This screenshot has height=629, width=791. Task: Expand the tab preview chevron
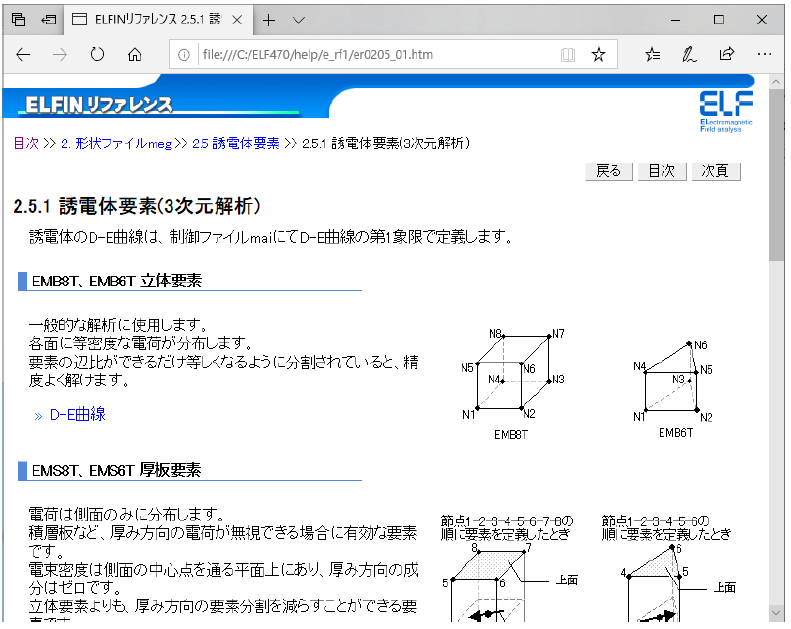coord(299,20)
